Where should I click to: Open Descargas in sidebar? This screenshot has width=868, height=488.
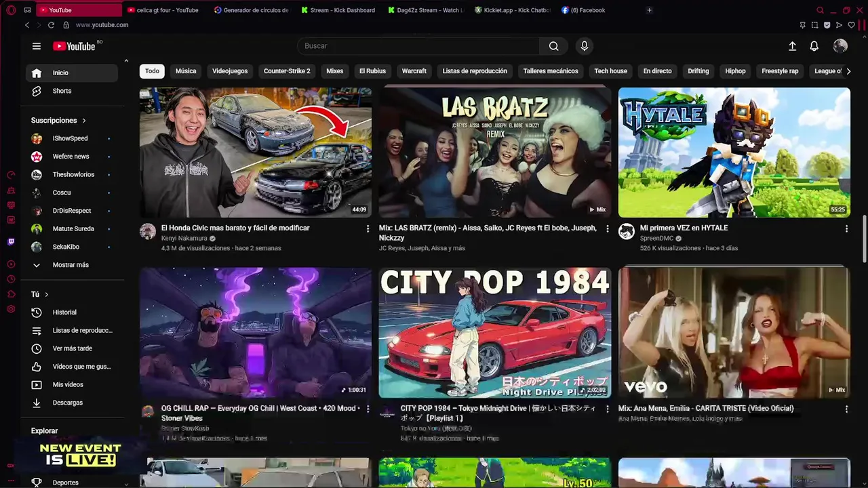pyautogui.click(x=72, y=403)
